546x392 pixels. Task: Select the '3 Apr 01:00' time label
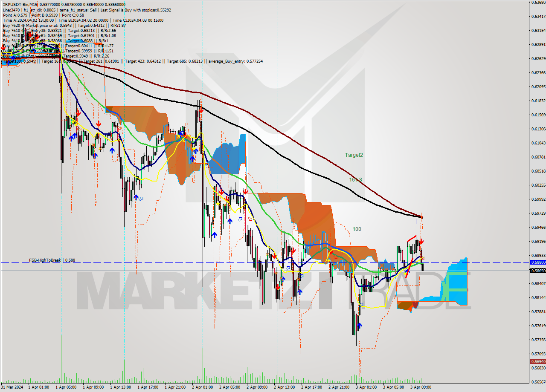(366, 387)
